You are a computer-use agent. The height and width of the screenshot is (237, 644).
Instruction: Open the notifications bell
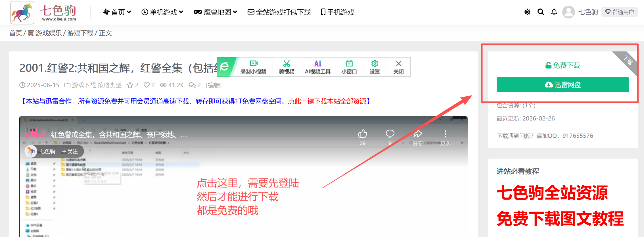tap(554, 12)
